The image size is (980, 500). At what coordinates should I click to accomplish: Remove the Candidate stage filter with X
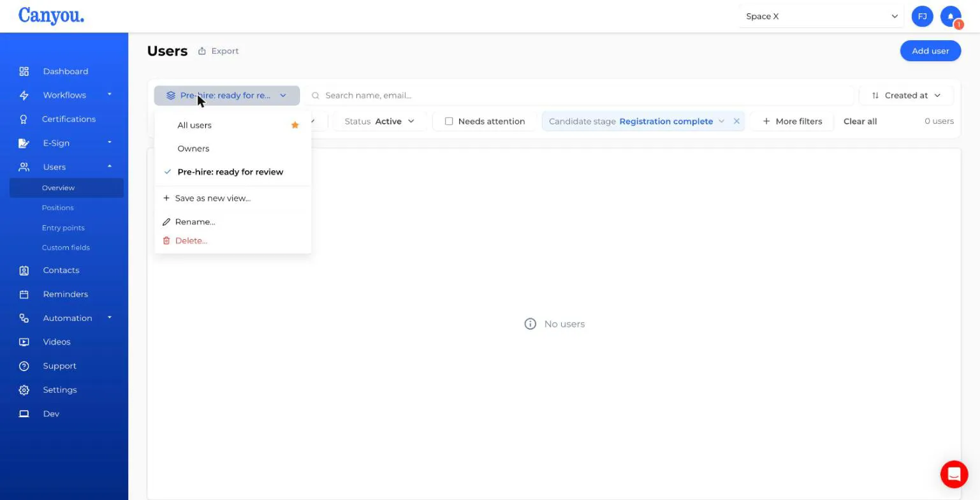click(x=736, y=121)
